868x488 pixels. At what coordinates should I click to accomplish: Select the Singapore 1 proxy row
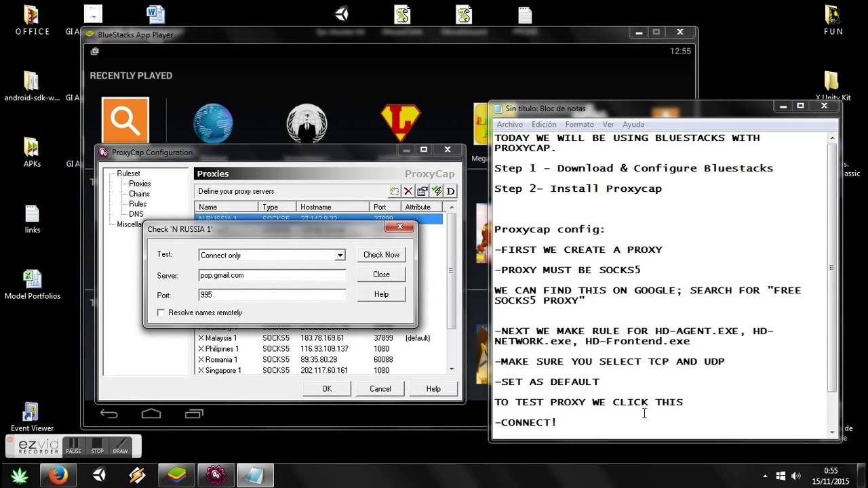319,371
